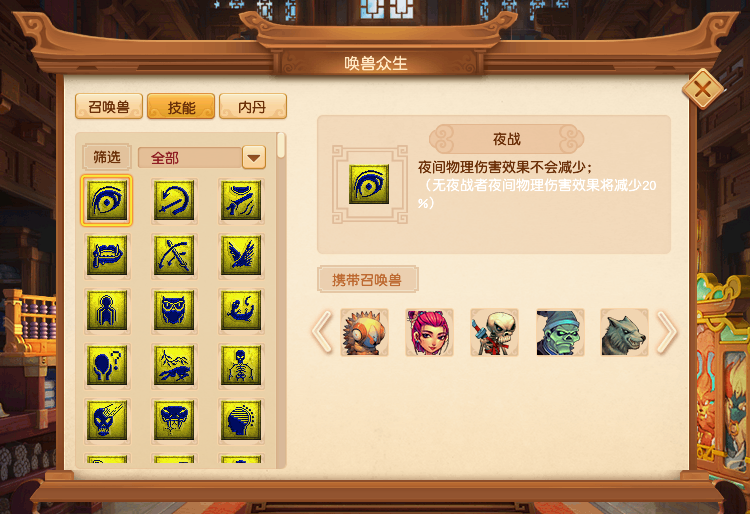Switch to the 内丹 tab
Viewport: 750px width, 514px height.
(253, 106)
